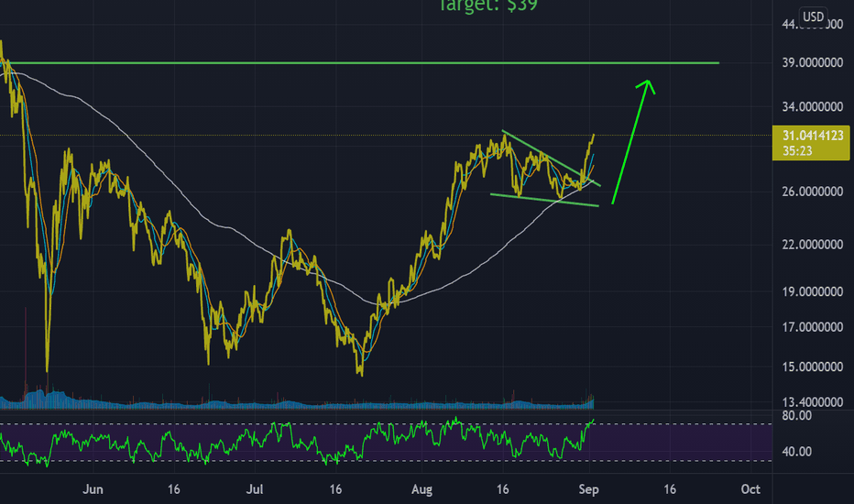Click the 19.0000000 price axis label
Screen dimensions: 854x504
pyautogui.click(x=813, y=292)
